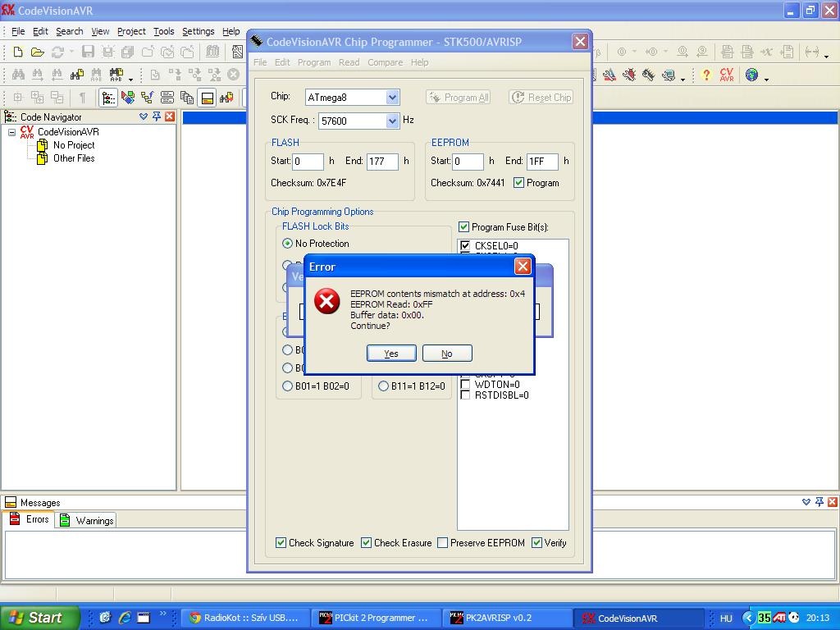840x630 pixels.
Task: Click the FLASH End address field
Action: [382, 162]
